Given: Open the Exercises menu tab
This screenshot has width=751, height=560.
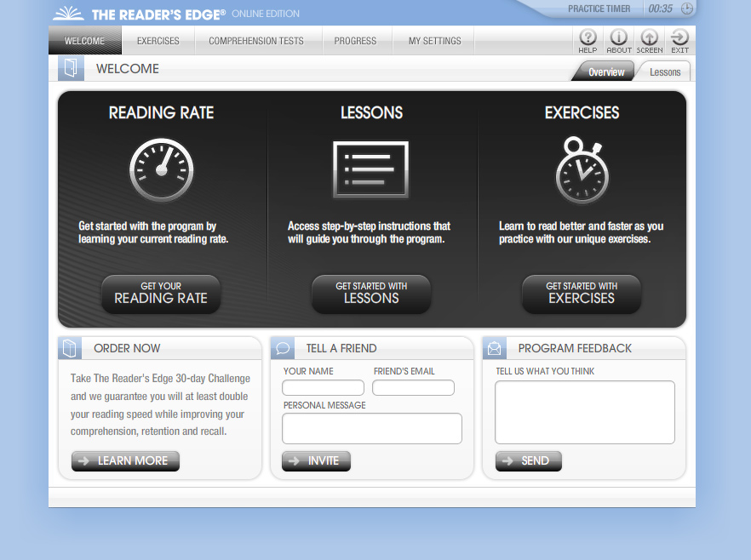Looking at the screenshot, I should (158, 41).
